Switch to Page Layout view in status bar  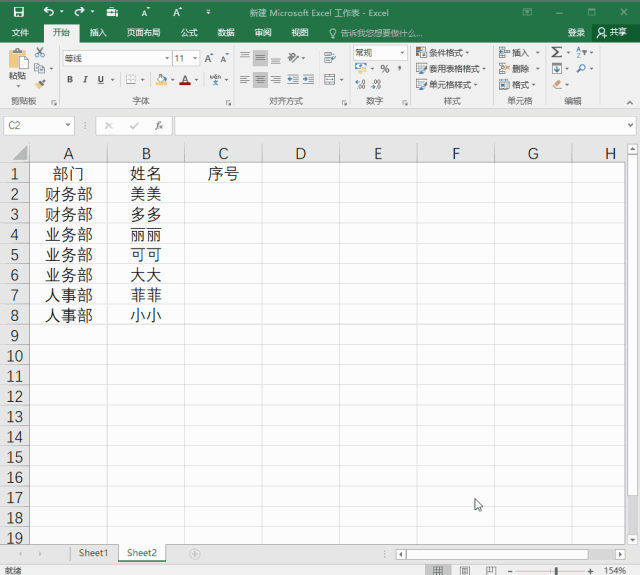[x=464, y=570]
